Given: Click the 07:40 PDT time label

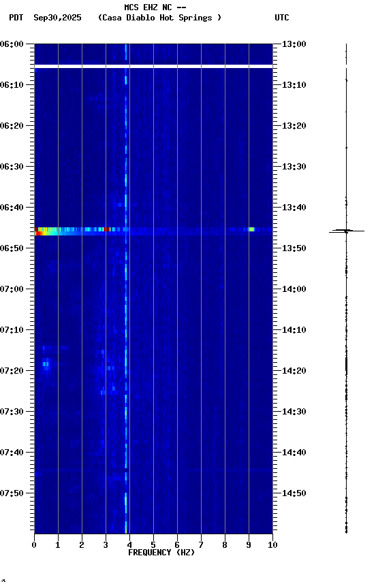Looking at the screenshot, I should pyautogui.click(x=12, y=453).
